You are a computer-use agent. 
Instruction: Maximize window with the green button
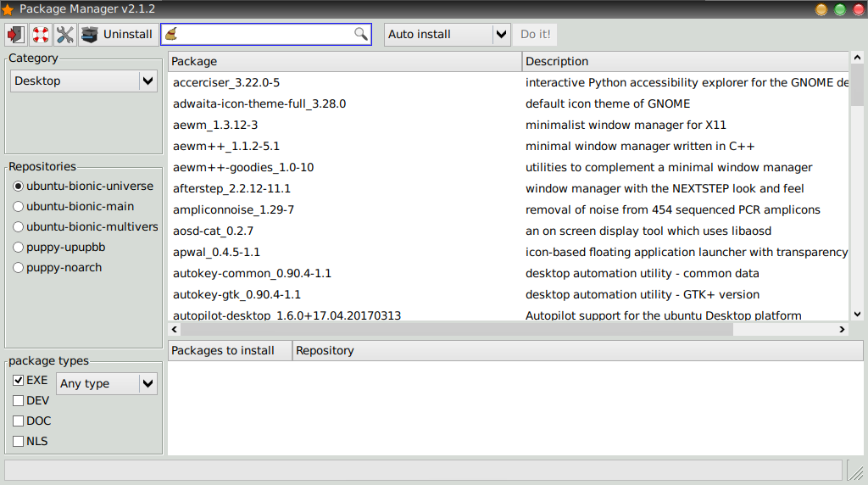[x=840, y=9]
